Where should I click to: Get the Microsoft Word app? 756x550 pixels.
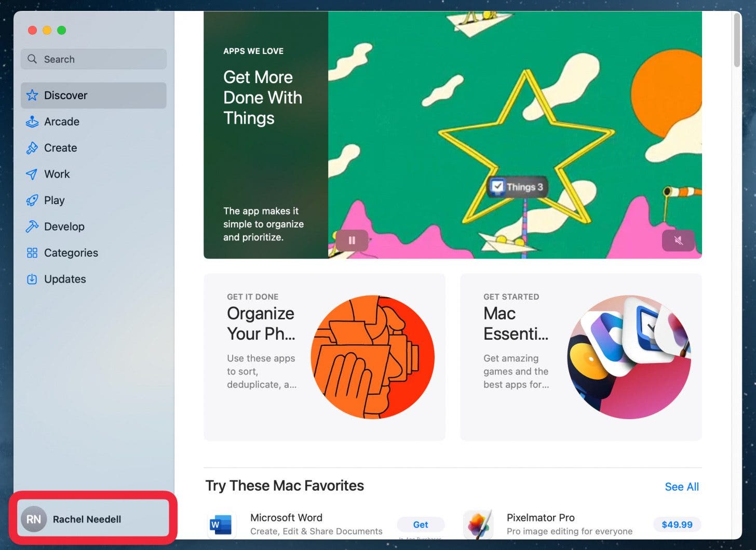(x=420, y=525)
